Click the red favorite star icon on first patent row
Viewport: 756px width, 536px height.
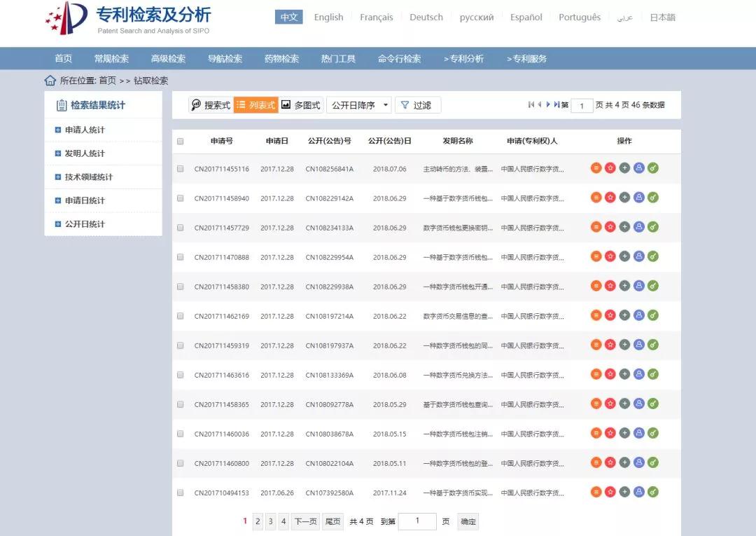610,167
